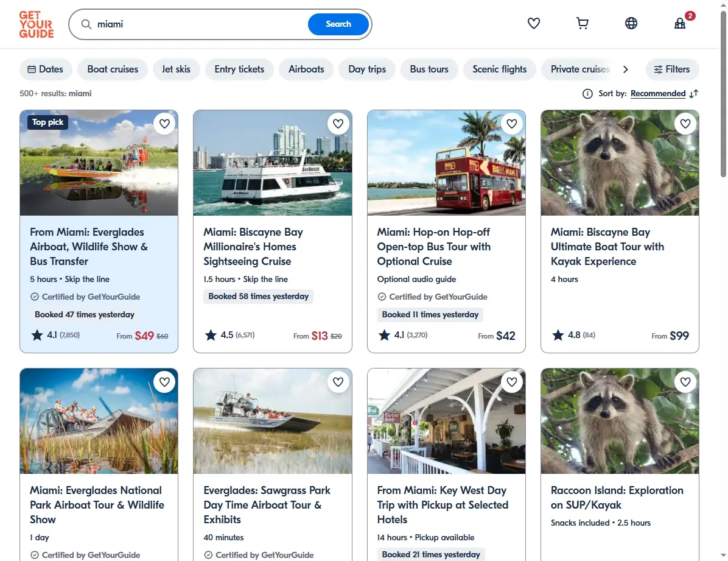Save Hop-on Hop-off Bus Tour to wishlist

(512, 124)
